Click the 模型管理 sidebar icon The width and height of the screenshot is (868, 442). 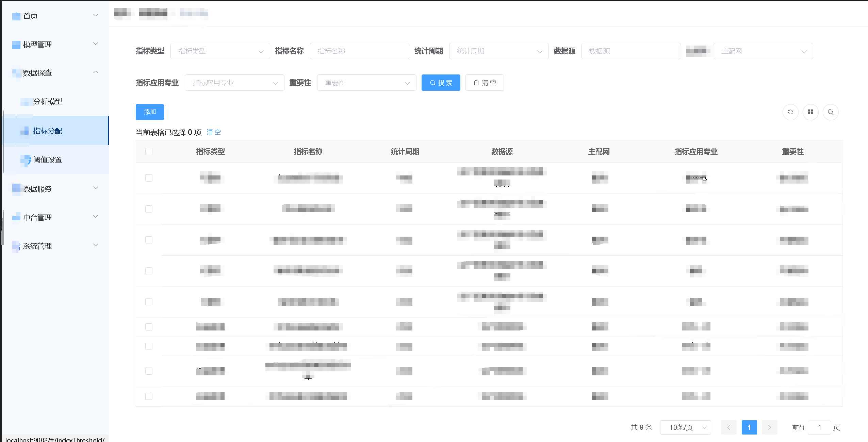pyautogui.click(x=16, y=45)
